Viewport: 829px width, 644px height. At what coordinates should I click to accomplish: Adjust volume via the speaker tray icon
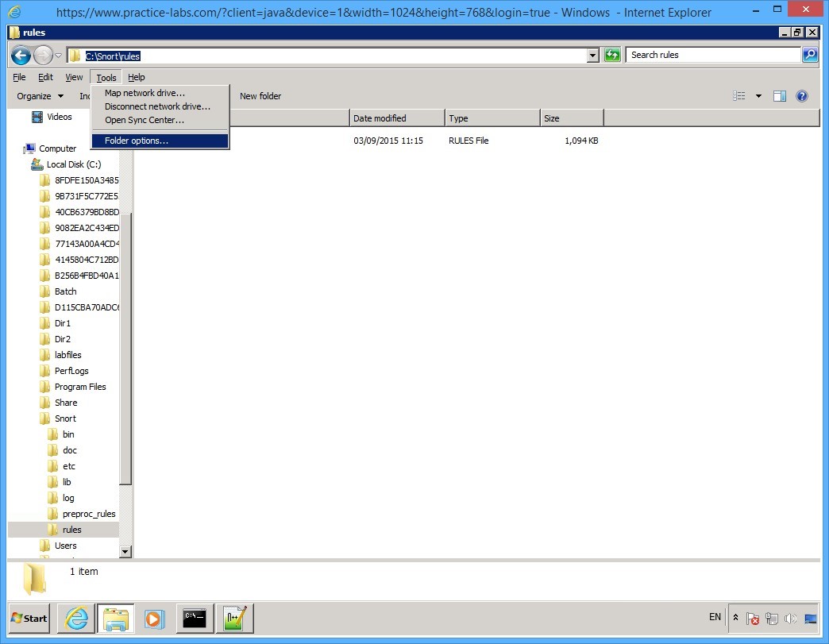pyautogui.click(x=792, y=619)
